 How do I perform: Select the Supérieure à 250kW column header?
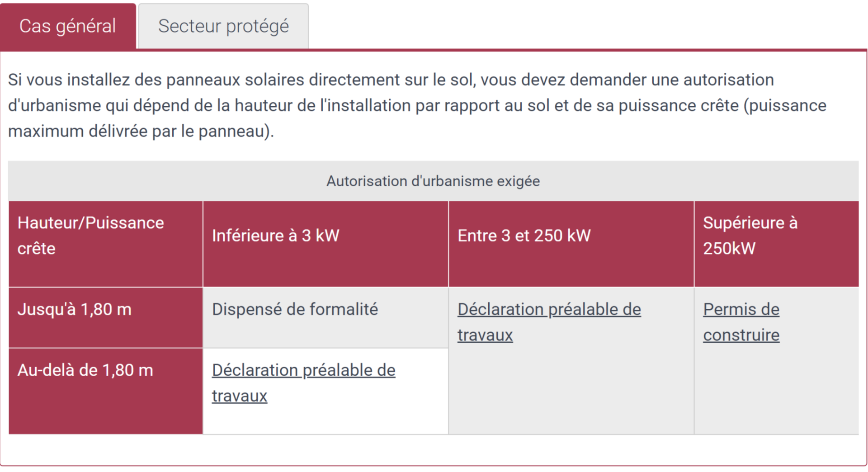[750, 235]
